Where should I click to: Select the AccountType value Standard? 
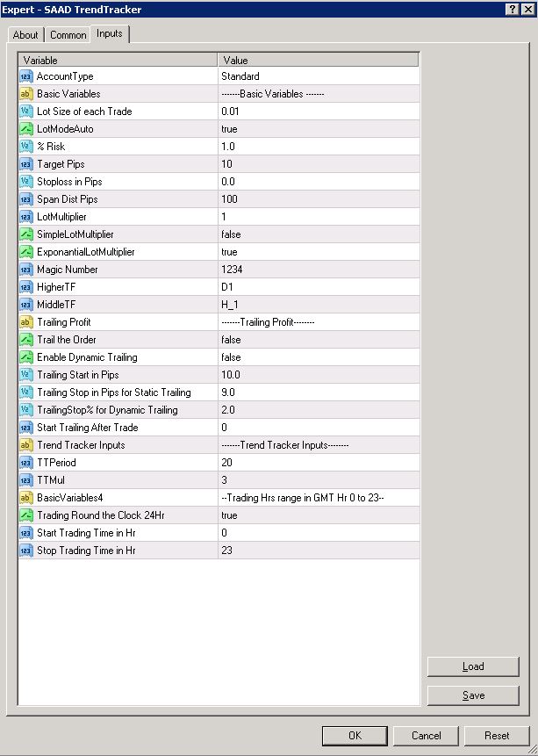(240, 76)
